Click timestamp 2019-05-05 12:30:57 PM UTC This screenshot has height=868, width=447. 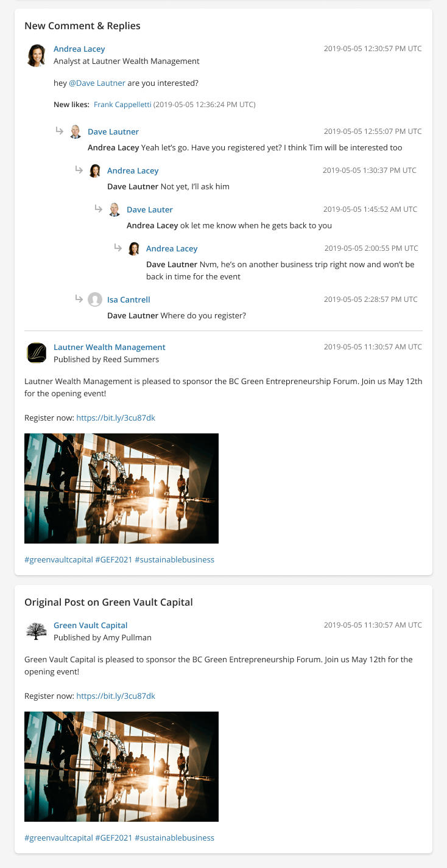pos(373,49)
